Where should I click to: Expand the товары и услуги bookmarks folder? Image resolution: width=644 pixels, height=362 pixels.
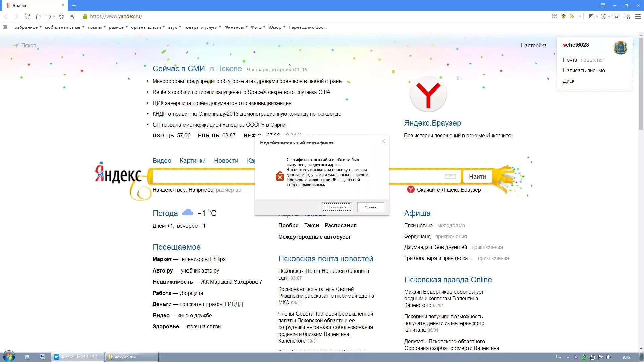203,27
